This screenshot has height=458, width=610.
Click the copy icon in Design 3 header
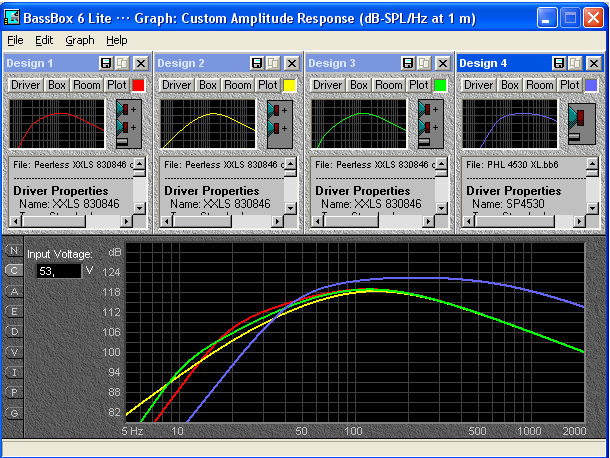coord(424,63)
